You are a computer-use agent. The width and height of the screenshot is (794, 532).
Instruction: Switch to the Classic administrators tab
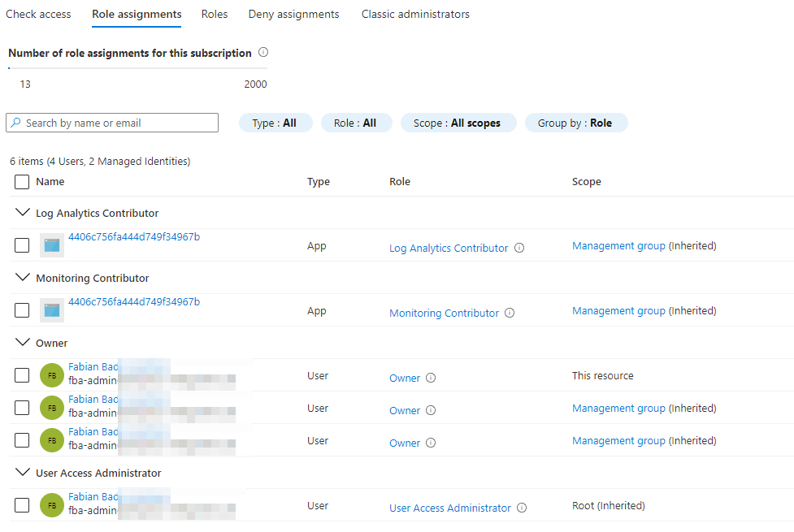click(x=415, y=14)
